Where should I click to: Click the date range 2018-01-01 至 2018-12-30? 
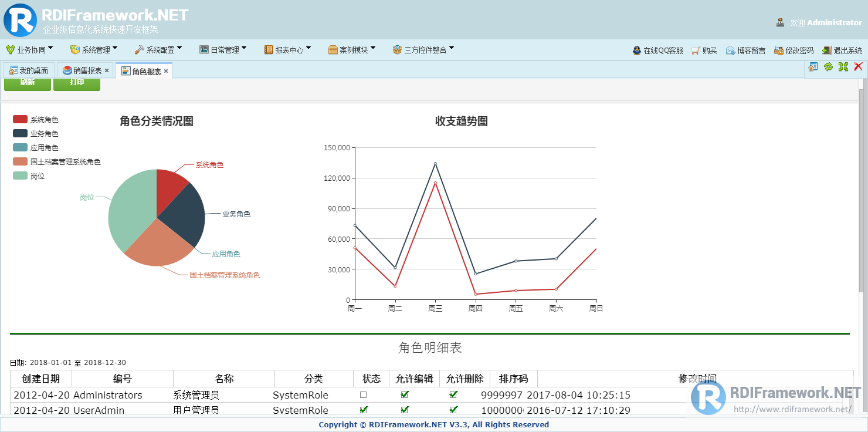coord(78,363)
